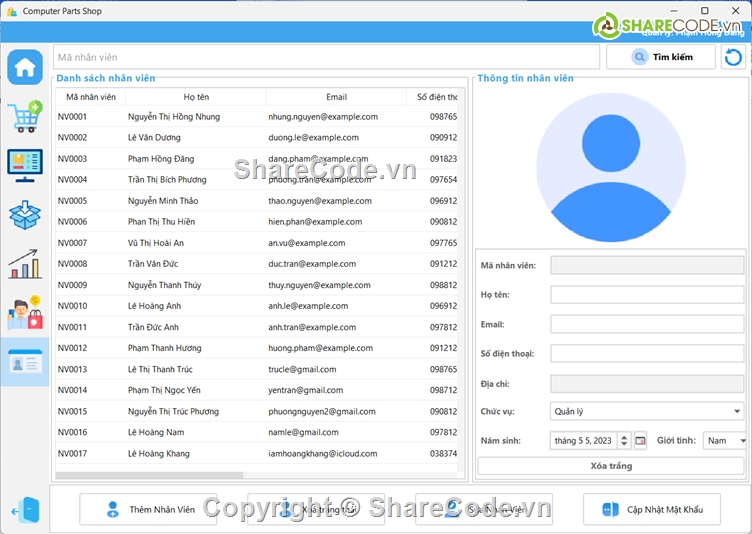Click email iamhoangkhang@icloud.com
This screenshot has width=752, height=534.
323,453
